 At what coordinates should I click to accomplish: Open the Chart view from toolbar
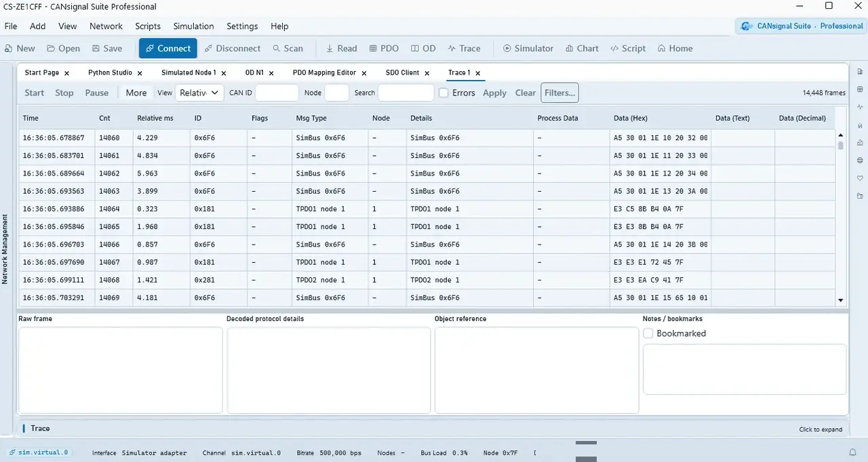click(582, 48)
